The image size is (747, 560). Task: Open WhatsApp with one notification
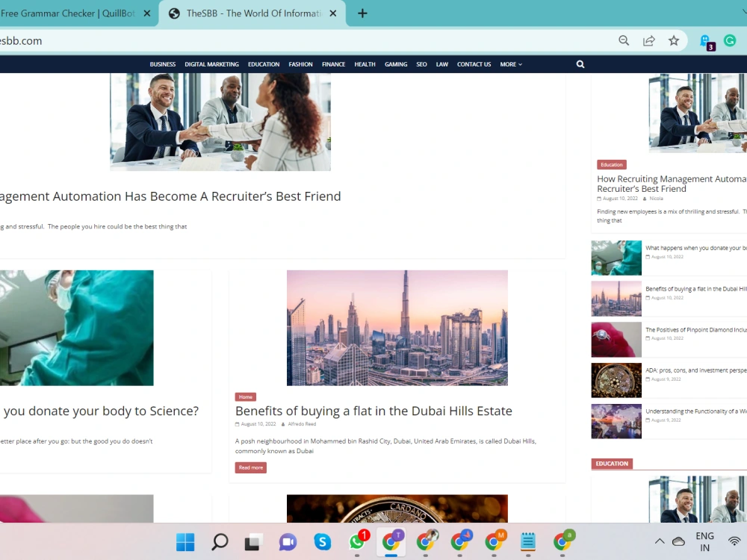tap(358, 541)
